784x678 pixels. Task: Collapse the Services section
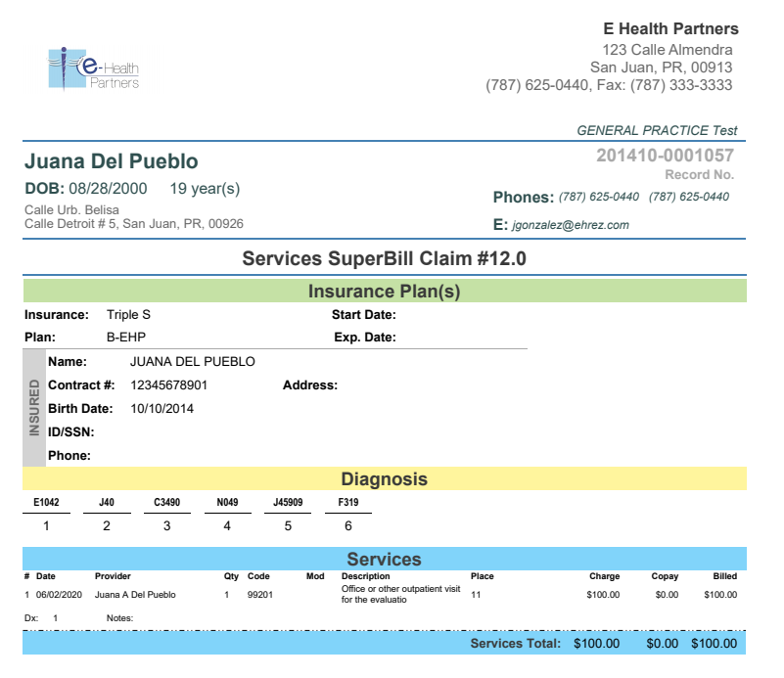385,559
